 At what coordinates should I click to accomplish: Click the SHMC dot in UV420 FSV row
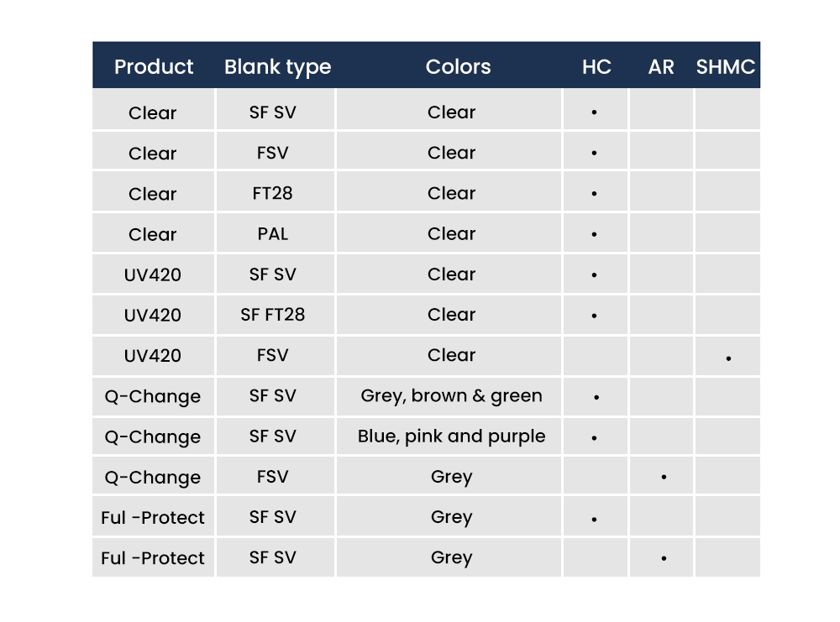(x=728, y=358)
